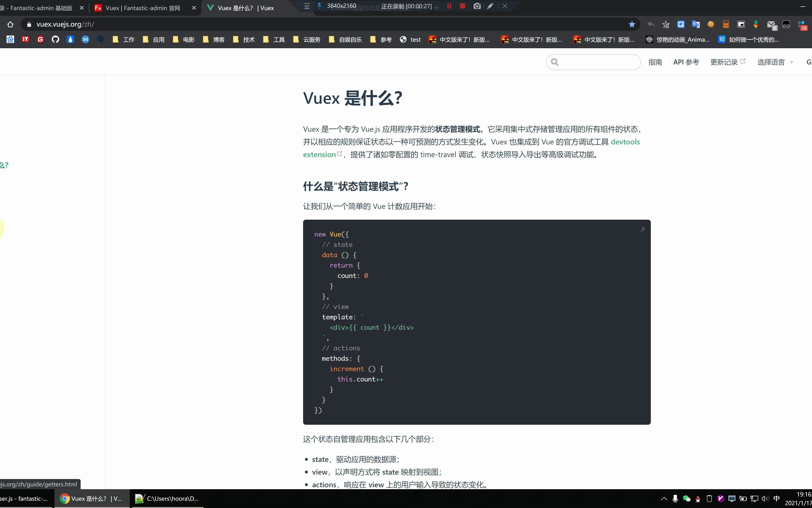Open the 工具 bookmark folder

tap(274, 39)
